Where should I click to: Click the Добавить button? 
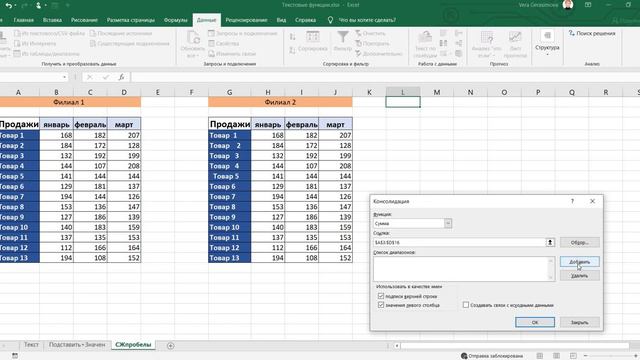tap(580, 262)
